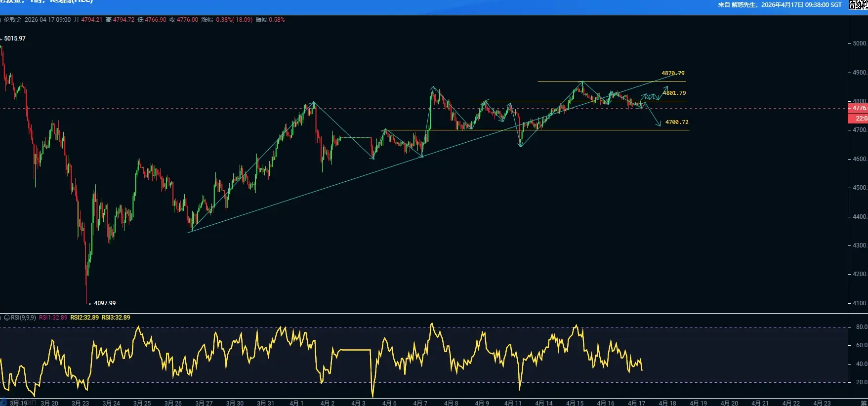Click the 4月 23 date on the time axis
This screenshot has height=406, width=868.
tap(822, 403)
